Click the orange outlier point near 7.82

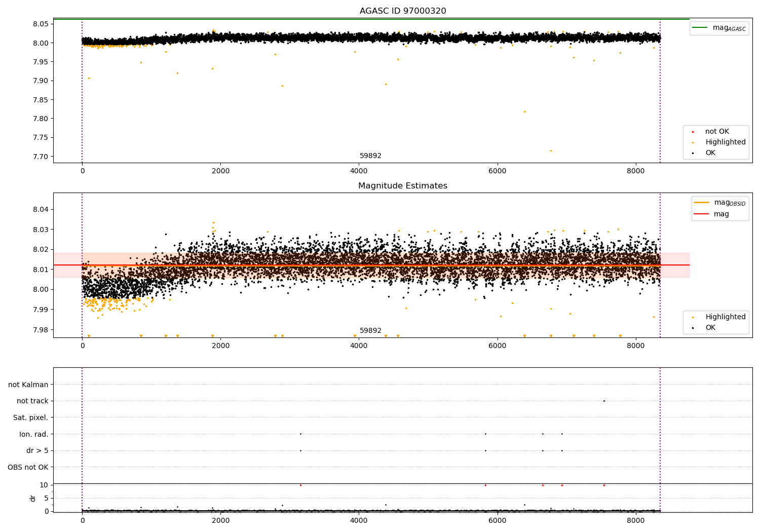524,111
